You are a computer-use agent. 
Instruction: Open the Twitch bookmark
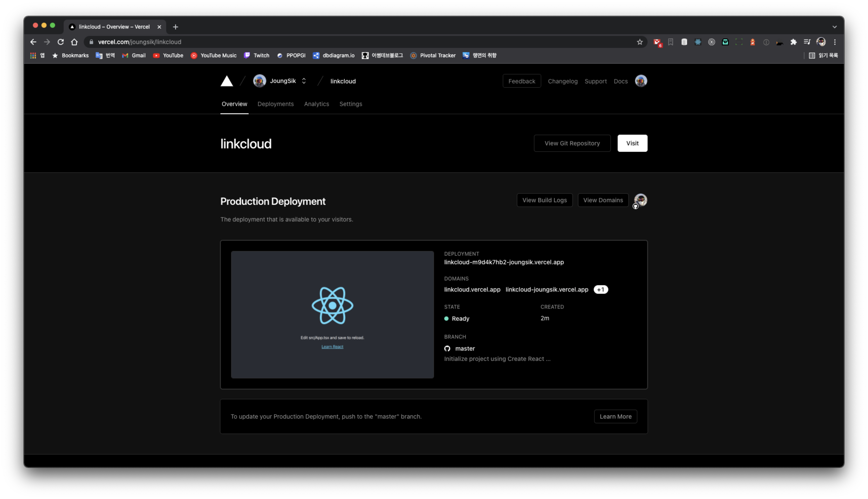coord(256,56)
